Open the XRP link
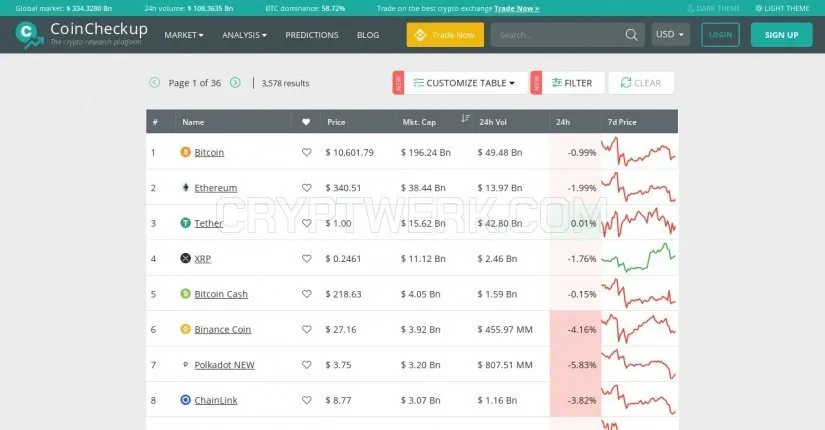Image resolution: width=825 pixels, height=430 pixels. click(203, 258)
